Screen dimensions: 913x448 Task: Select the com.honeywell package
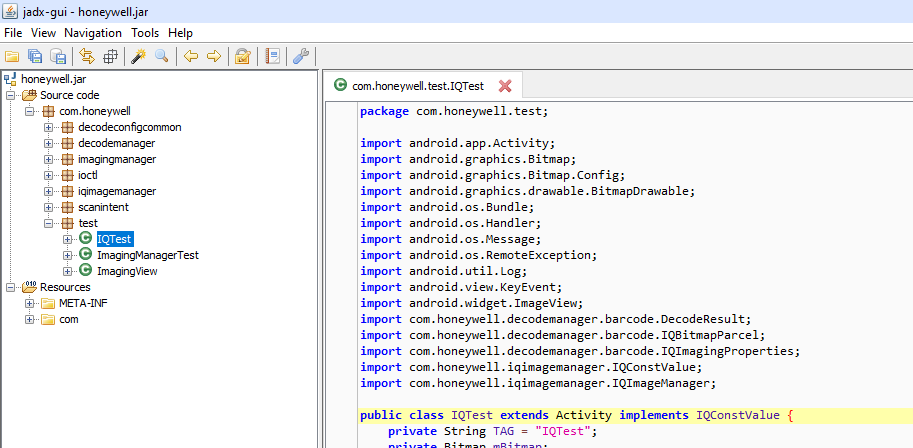(x=94, y=111)
